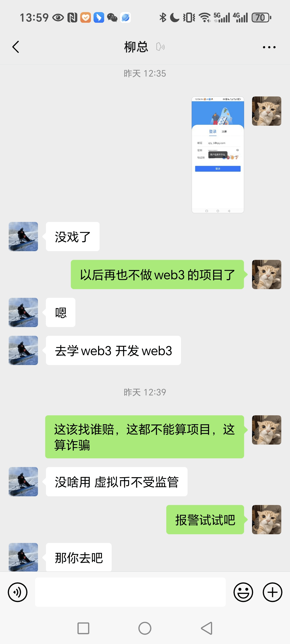Tap the reply bubble 那你去吧

point(79,557)
